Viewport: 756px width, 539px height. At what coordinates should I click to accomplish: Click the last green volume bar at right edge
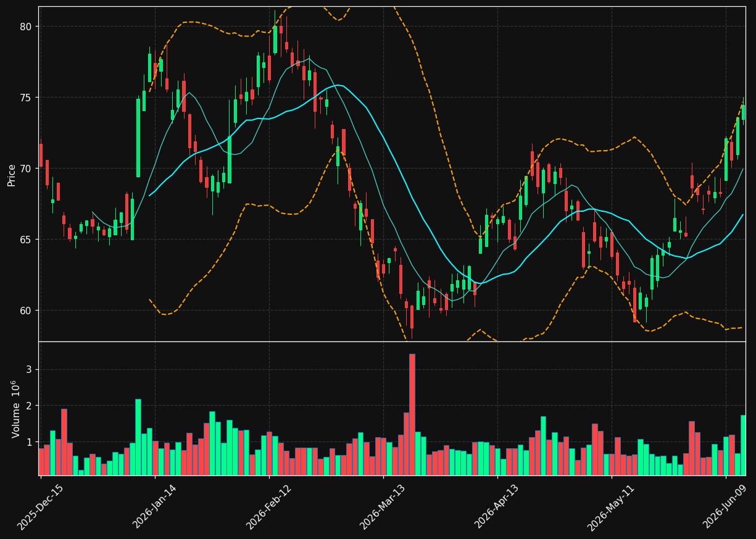point(743,445)
